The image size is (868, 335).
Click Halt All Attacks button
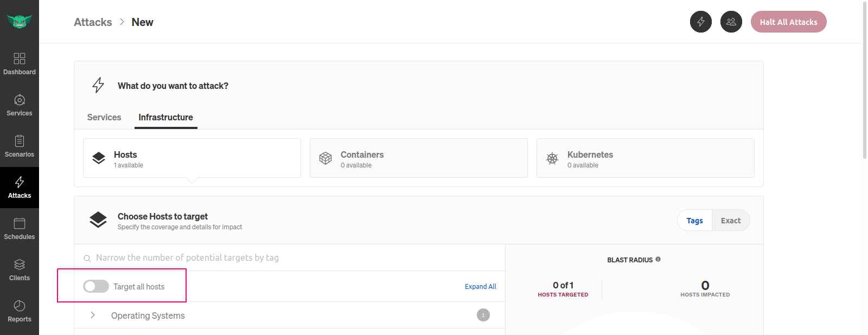(x=789, y=22)
